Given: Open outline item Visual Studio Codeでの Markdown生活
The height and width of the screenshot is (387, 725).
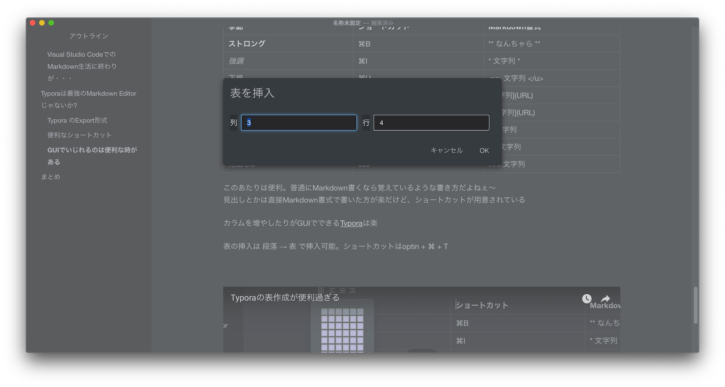Looking at the screenshot, I should pyautogui.click(x=82, y=66).
